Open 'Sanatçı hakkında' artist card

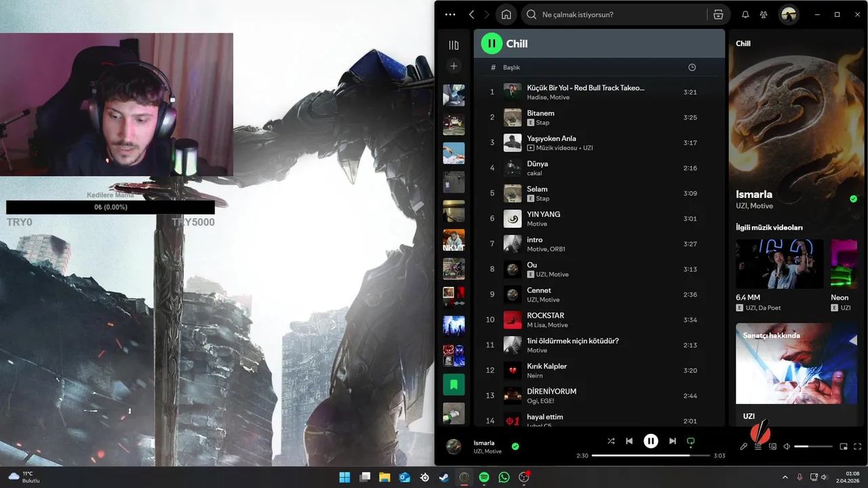tap(797, 374)
